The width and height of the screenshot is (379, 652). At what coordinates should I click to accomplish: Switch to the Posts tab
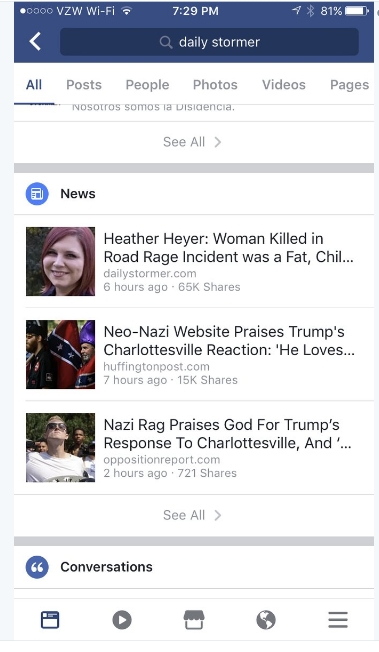tap(84, 85)
